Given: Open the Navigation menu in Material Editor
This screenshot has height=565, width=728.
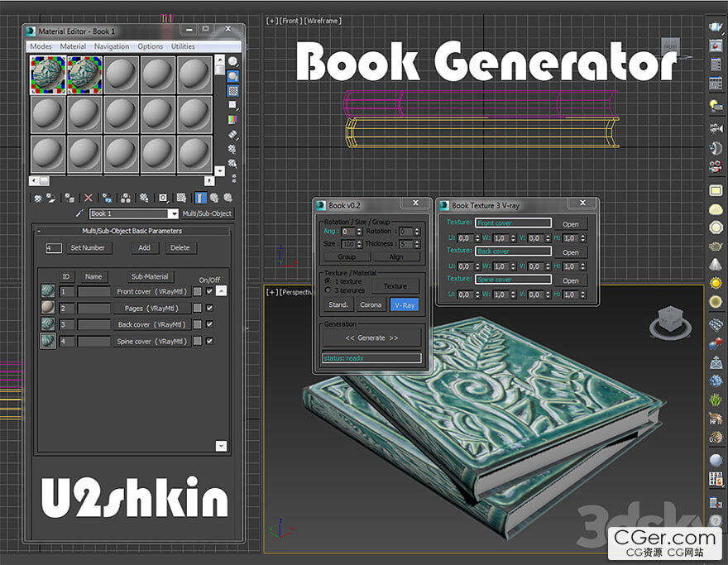Looking at the screenshot, I should [x=111, y=46].
